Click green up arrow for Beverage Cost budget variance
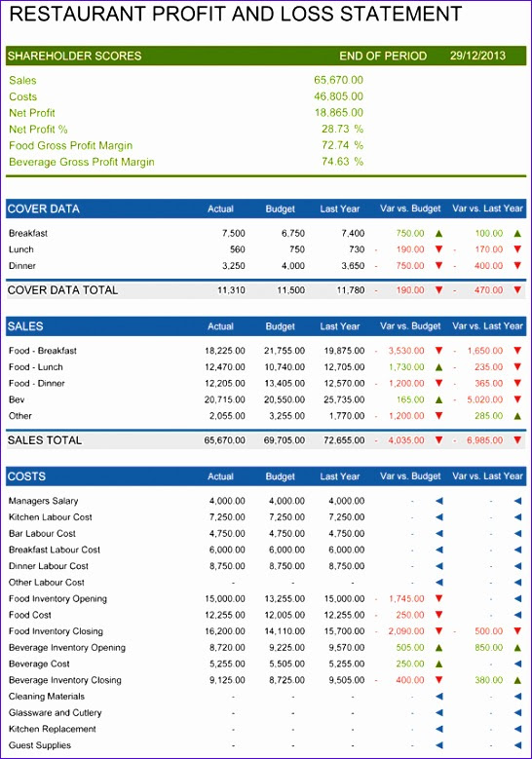Viewport: 532px width, 759px height. pos(439,664)
